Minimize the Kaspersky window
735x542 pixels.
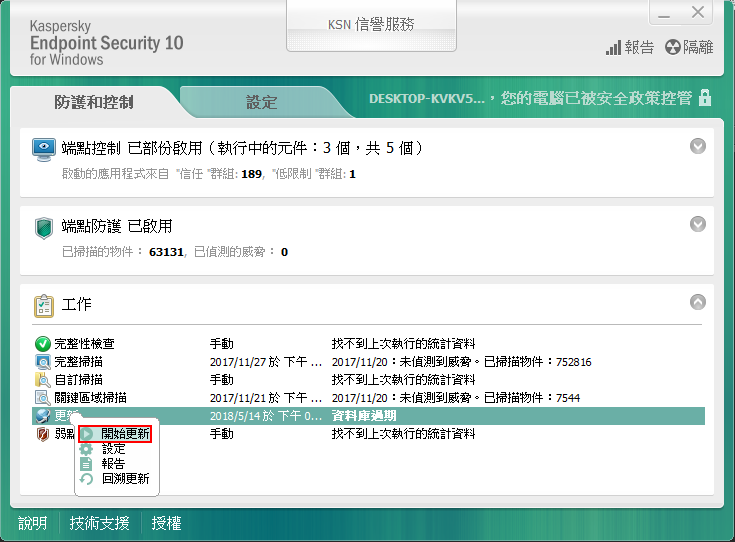(x=663, y=14)
